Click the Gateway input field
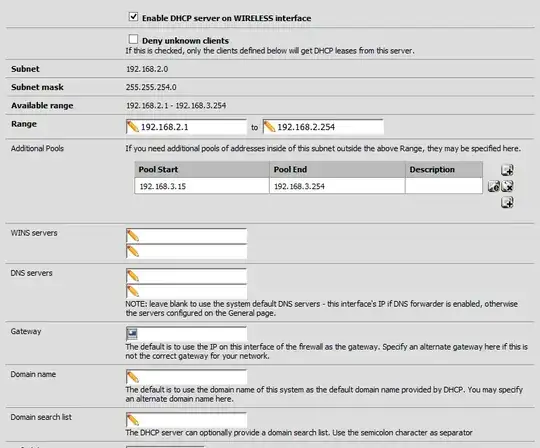540x448 pixels. (x=186, y=334)
